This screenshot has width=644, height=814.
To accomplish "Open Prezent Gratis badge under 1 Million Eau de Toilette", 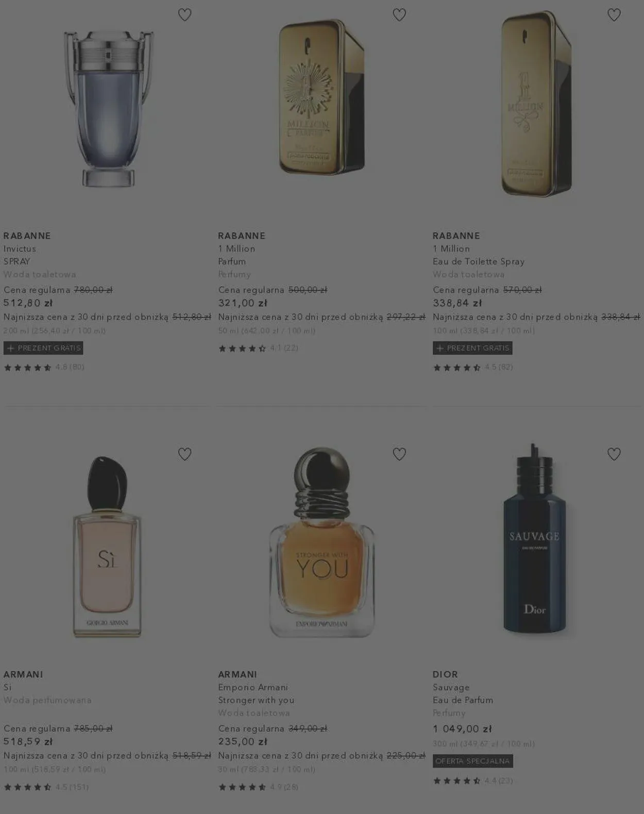I will tap(472, 348).
